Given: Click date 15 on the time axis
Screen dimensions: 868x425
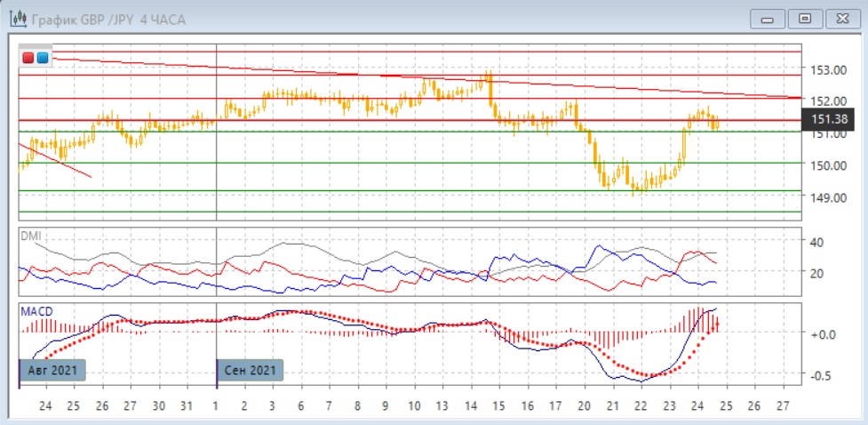Looking at the screenshot, I should pos(498,405).
